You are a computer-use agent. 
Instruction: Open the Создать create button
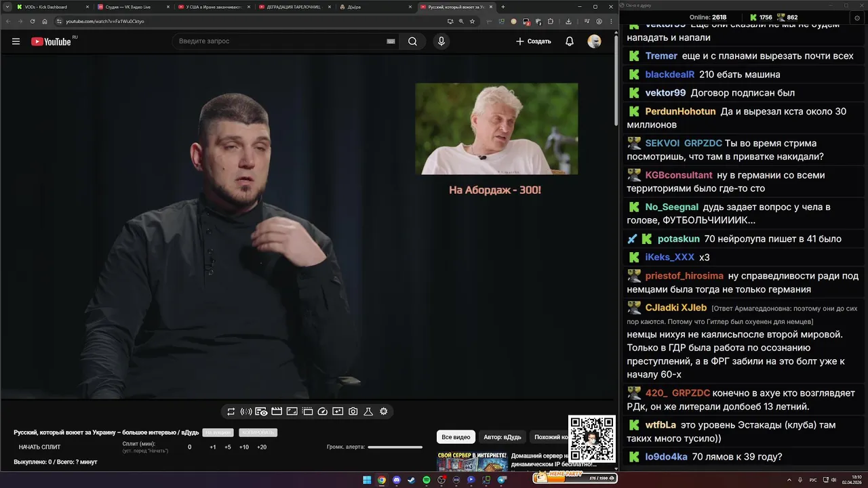pyautogui.click(x=534, y=41)
